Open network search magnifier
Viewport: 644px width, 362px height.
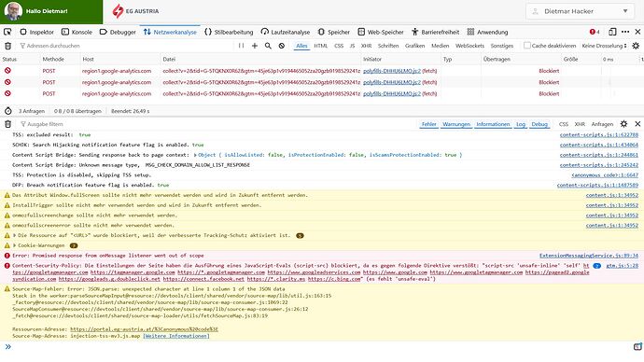268,46
